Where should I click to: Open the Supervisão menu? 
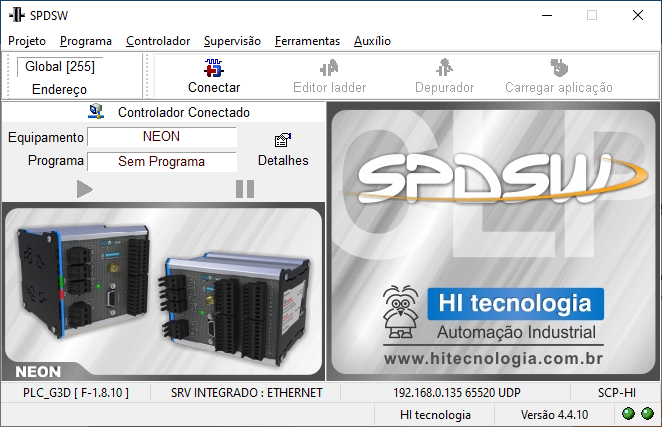point(232,41)
